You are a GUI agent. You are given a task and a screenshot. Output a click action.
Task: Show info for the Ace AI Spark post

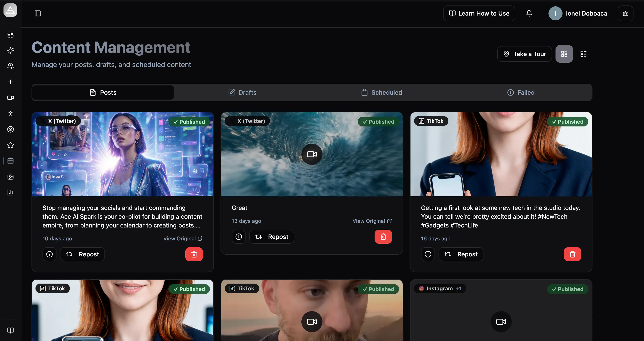point(50,254)
